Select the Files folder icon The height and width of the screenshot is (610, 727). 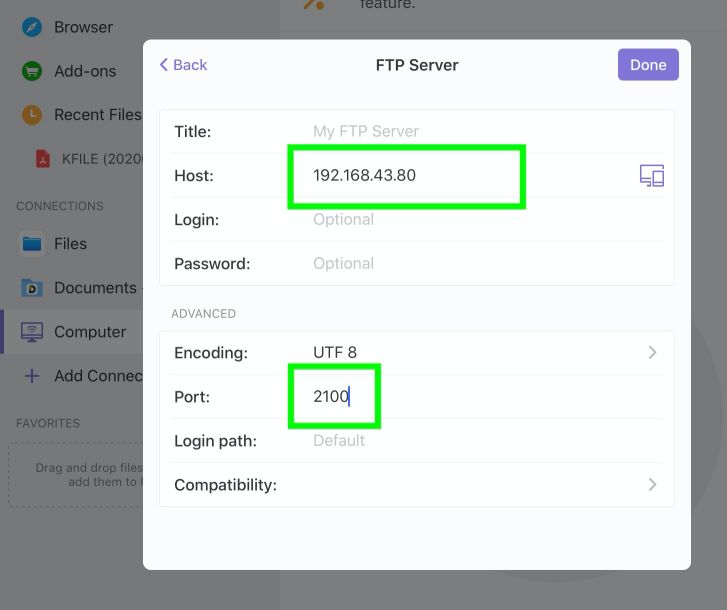32,244
